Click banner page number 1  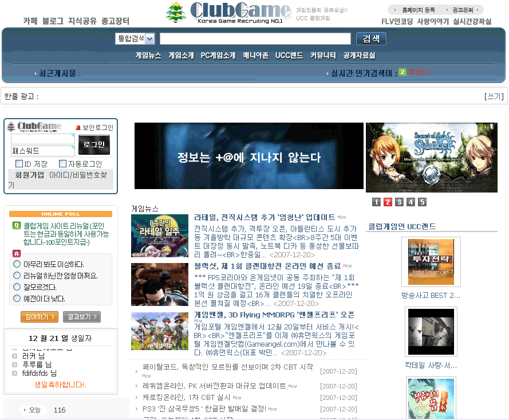pos(376,202)
